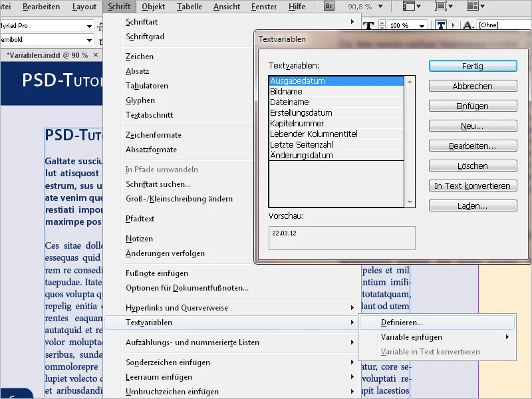The width and height of the screenshot is (532, 399).
Task: Choose Groß-/Kleinschreibung ändern entry
Action: pyautogui.click(x=180, y=198)
